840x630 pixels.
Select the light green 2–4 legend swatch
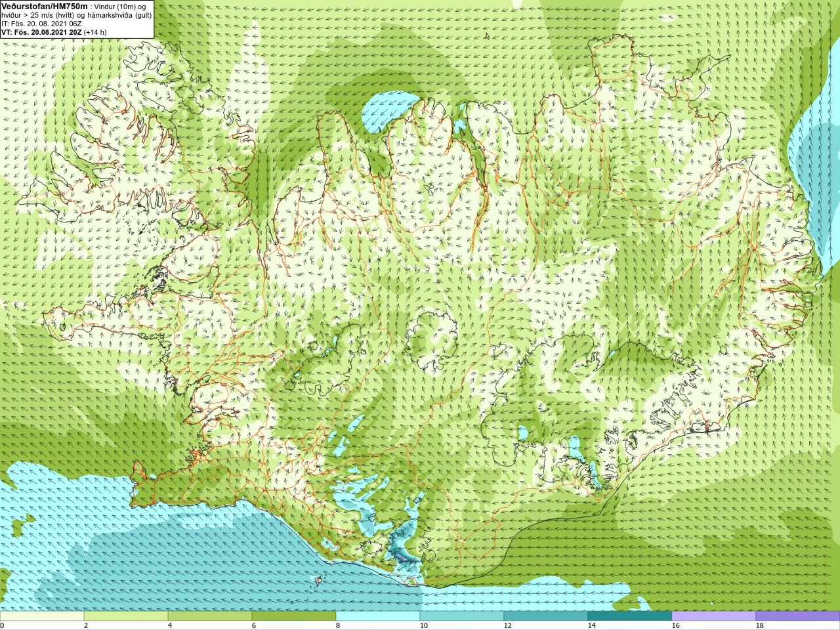click(x=126, y=616)
